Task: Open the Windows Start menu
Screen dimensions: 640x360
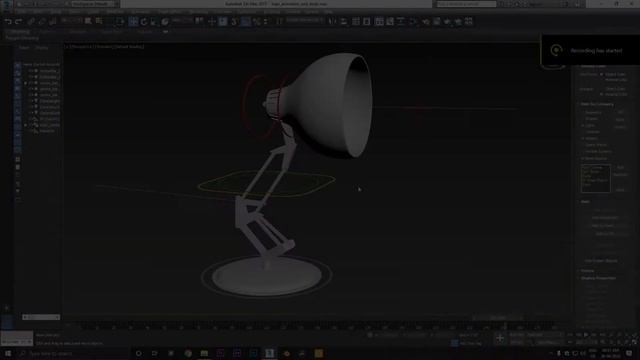Action: [8, 353]
